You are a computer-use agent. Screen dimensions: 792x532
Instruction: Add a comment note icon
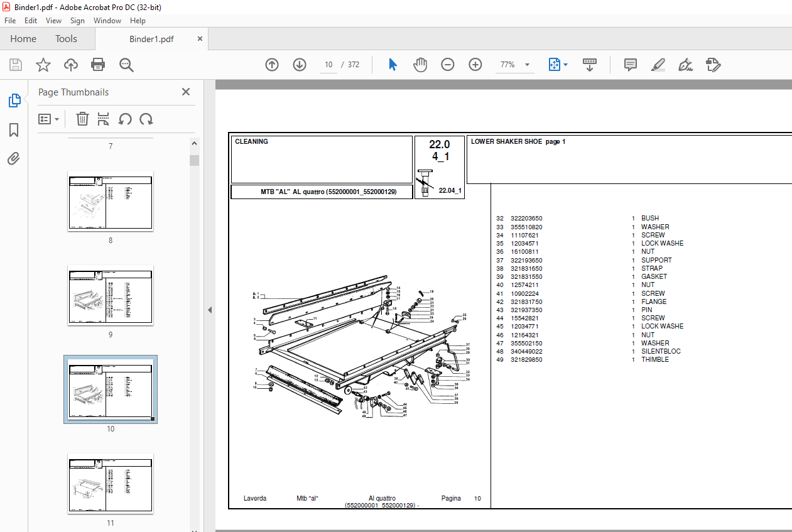tap(631, 65)
